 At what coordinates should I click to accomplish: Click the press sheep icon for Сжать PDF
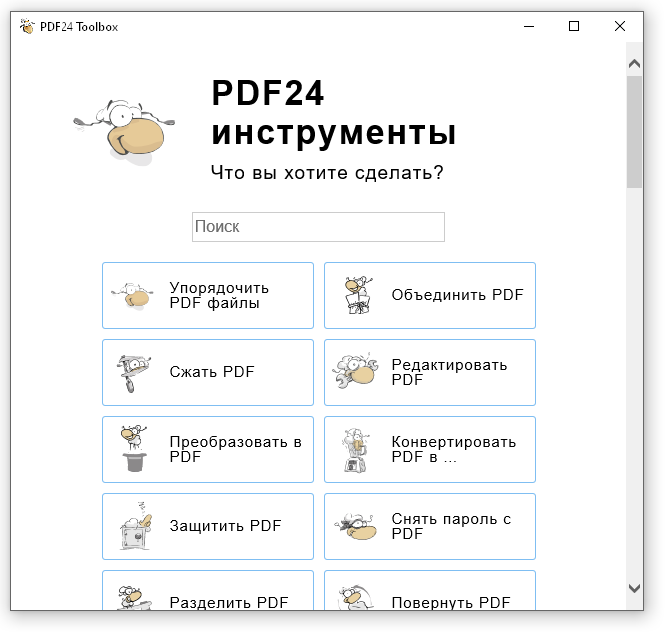pos(133,373)
